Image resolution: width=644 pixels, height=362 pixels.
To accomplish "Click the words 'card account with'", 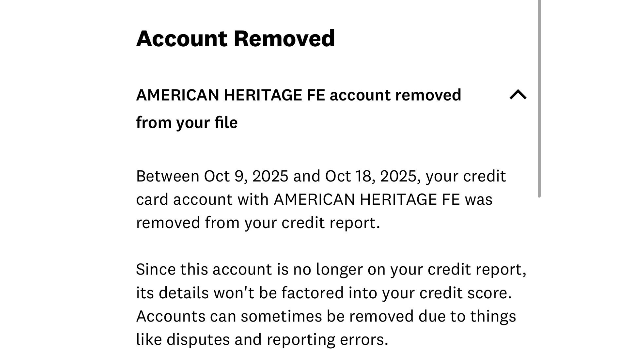I will [202, 200].
